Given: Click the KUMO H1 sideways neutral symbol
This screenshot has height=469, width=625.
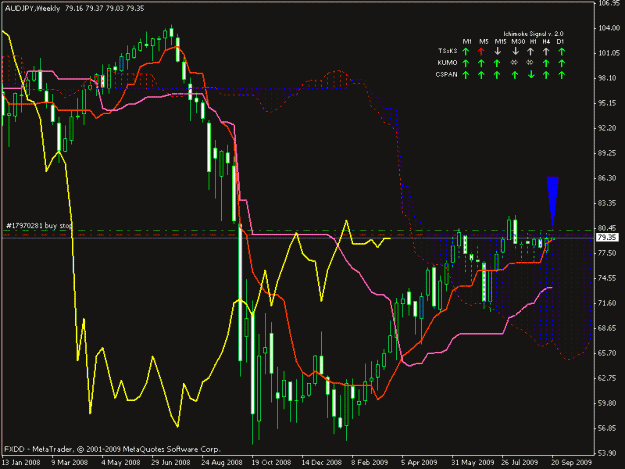Looking at the screenshot, I should coord(530,63).
